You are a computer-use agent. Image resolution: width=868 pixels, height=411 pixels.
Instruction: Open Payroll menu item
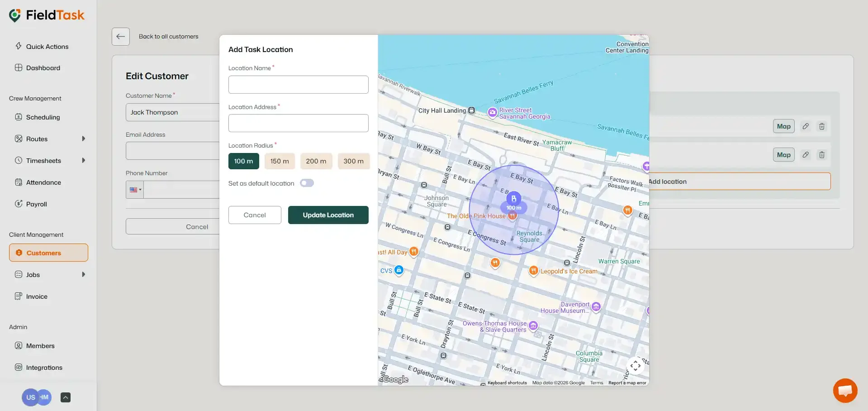click(37, 204)
